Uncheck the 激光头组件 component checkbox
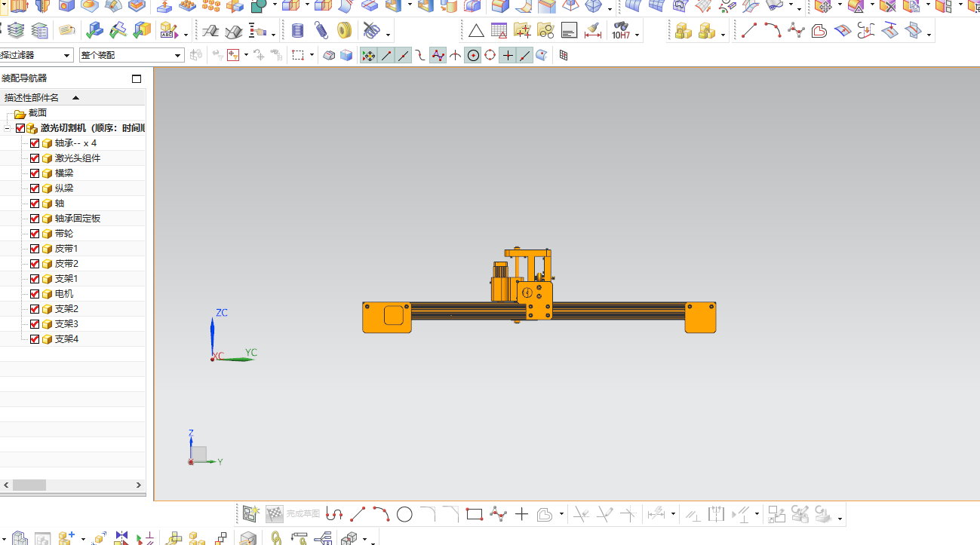The width and height of the screenshot is (980, 545). [x=35, y=158]
